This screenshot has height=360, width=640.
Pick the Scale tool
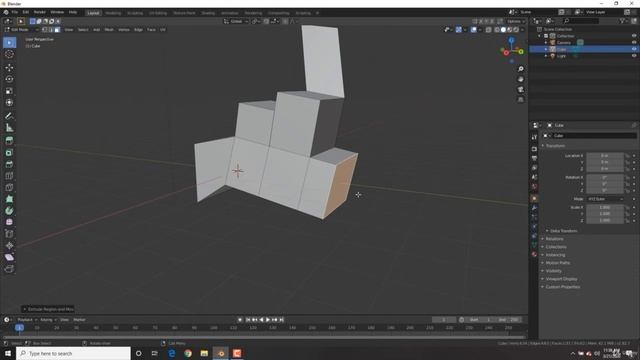click(x=9, y=91)
